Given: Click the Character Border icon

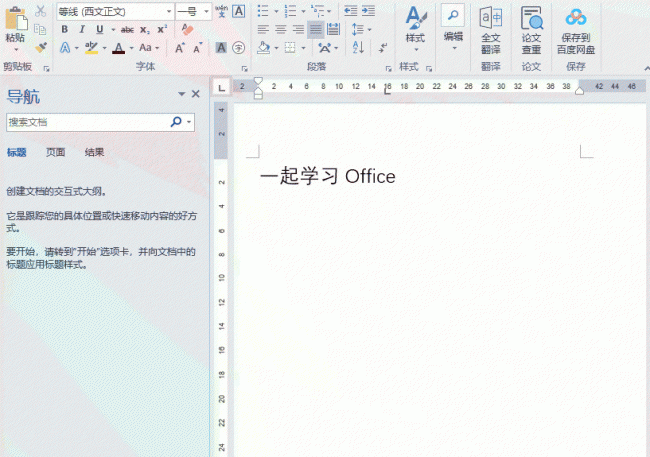Looking at the screenshot, I should 239,11.
